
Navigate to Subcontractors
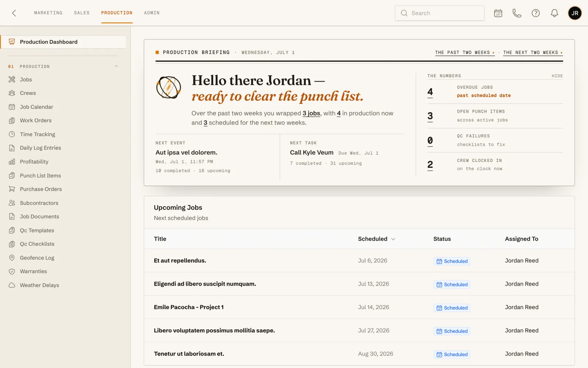pyautogui.click(x=39, y=203)
